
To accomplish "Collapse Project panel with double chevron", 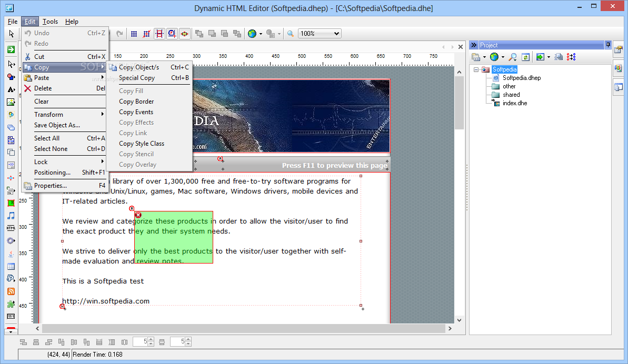I will pyautogui.click(x=474, y=45).
